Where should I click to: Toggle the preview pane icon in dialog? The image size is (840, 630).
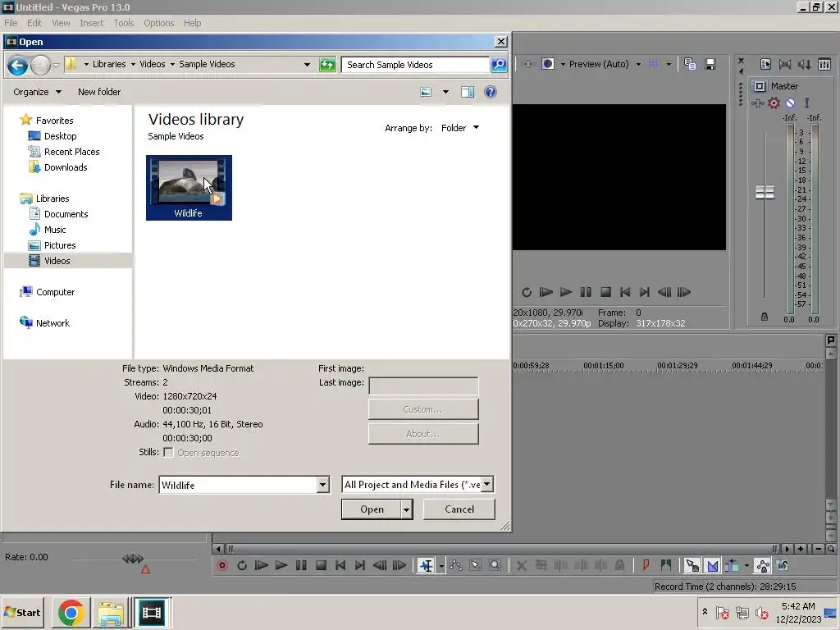point(467,92)
